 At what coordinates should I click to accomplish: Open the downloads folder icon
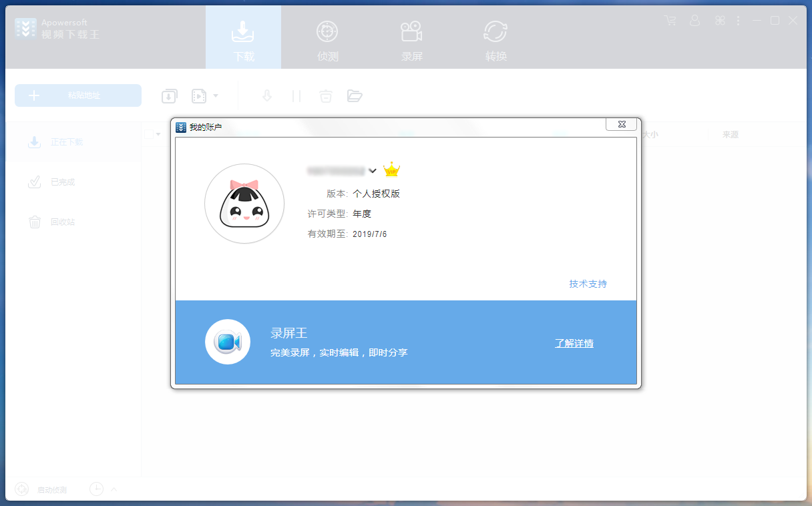click(x=355, y=95)
